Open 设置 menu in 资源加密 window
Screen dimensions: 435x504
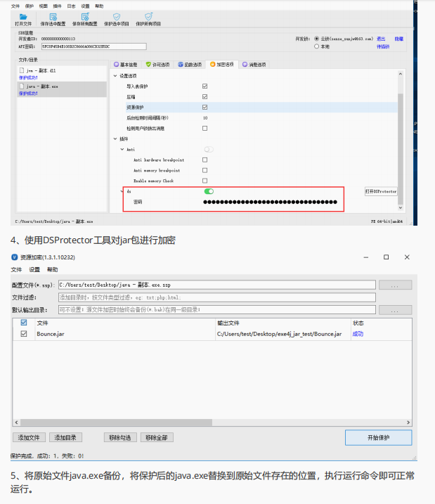click(34, 270)
